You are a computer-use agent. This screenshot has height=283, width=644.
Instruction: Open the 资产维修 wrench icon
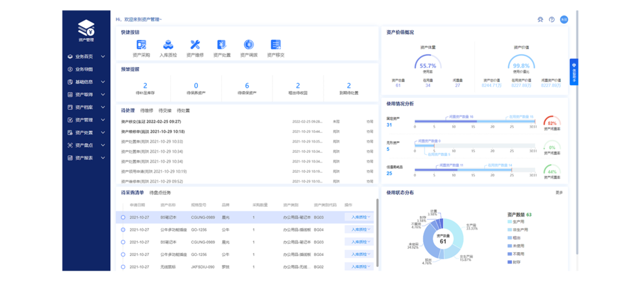(x=195, y=44)
